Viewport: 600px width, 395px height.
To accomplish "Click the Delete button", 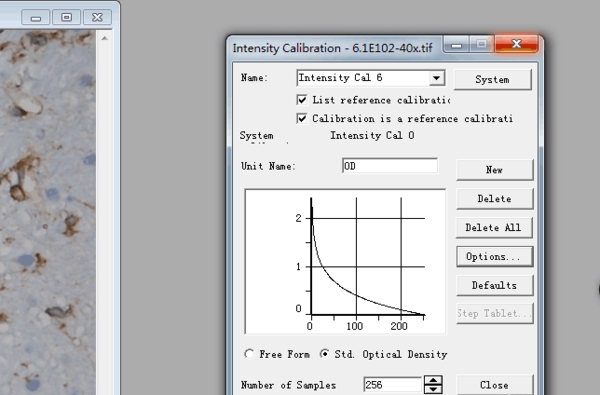I will pos(494,199).
